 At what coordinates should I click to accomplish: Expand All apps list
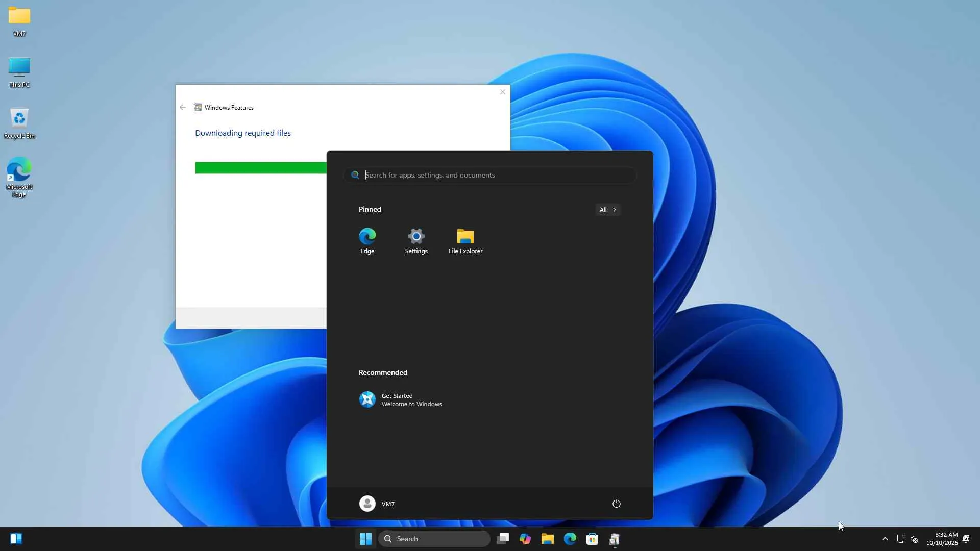coord(607,210)
